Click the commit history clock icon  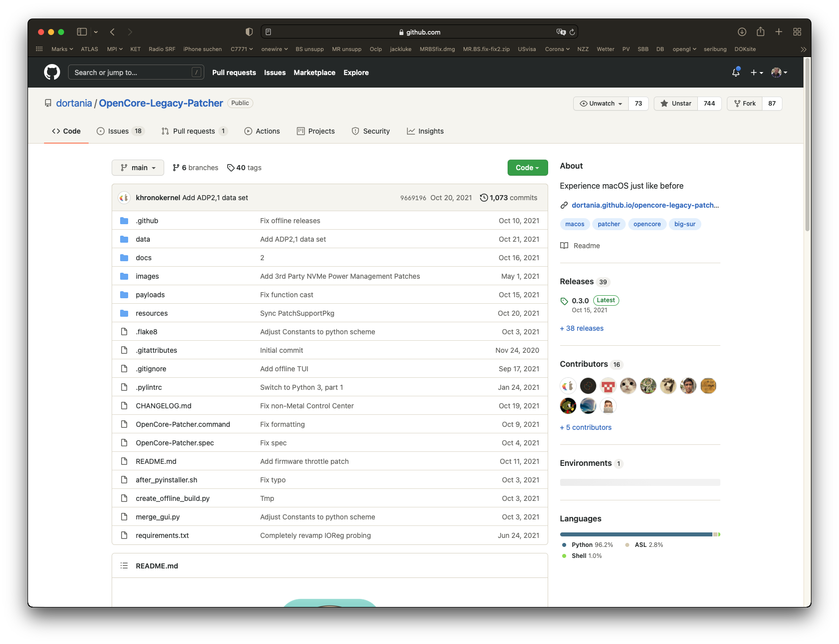pyautogui.click(x=484, y=198)
